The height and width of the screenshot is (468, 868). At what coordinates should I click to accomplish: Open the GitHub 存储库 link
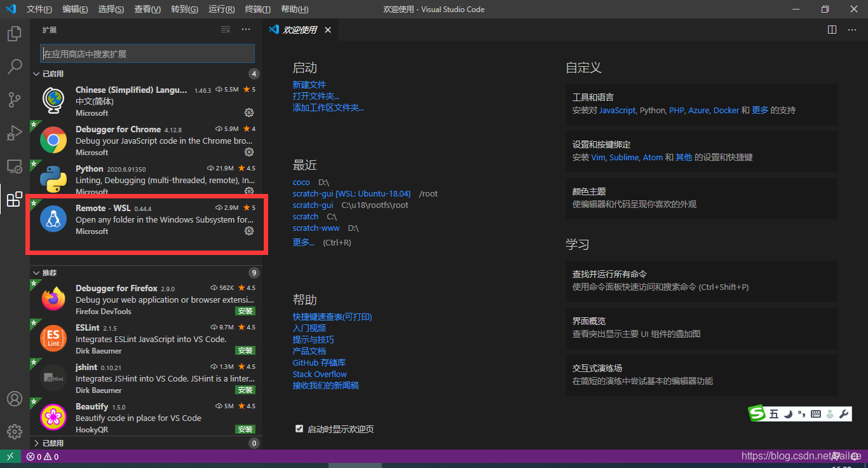point(320,362)
